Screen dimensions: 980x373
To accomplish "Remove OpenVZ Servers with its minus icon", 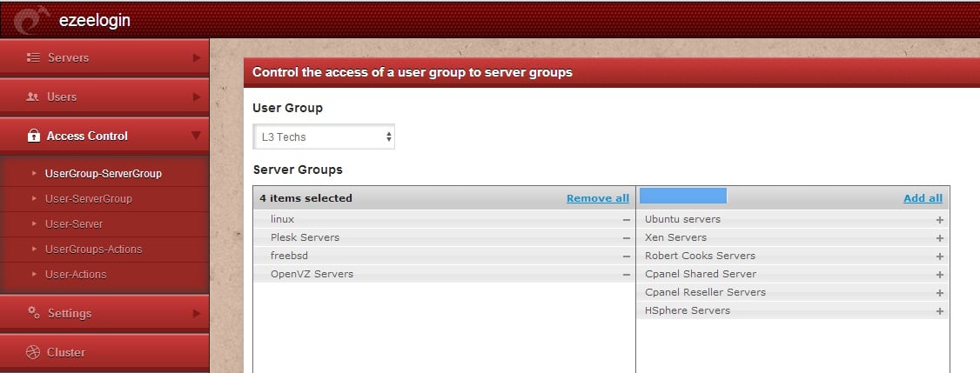I will 627,274.
